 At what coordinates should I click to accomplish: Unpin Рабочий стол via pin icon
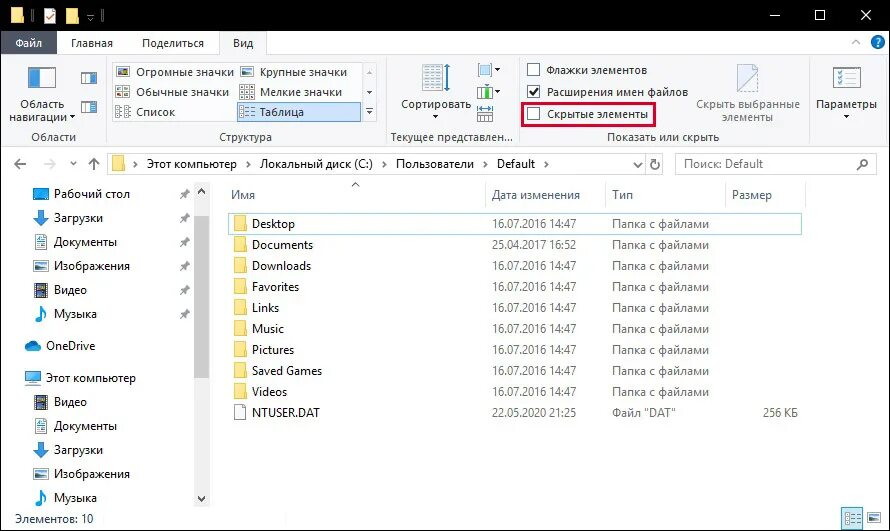pos(184,194)
